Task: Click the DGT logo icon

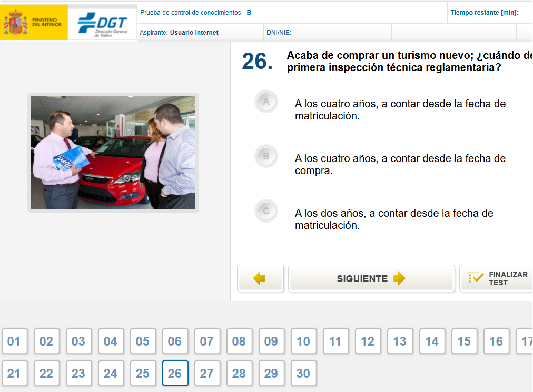Action: point(102,23)
